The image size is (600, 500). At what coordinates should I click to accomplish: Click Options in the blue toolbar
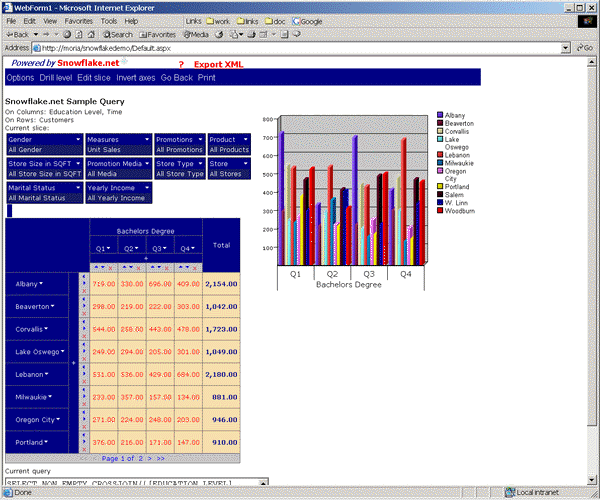pos(20,78)
